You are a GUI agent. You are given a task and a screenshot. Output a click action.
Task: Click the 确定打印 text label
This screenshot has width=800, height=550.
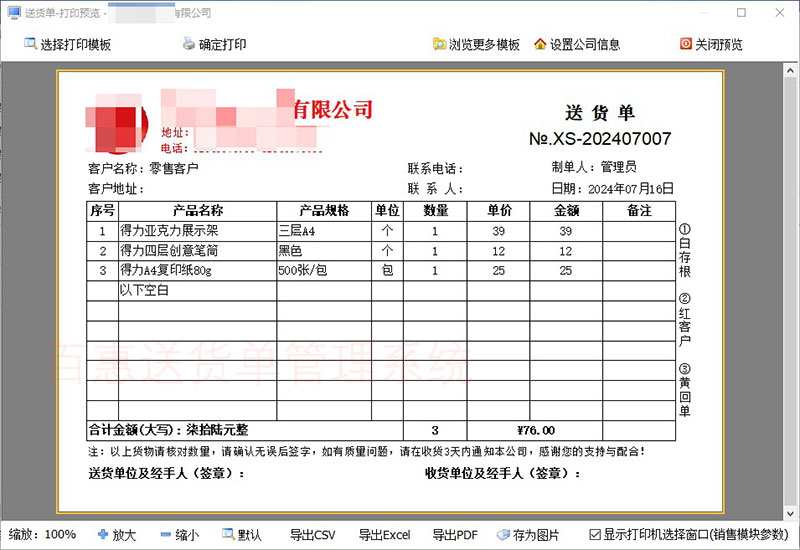pos(222,45)
